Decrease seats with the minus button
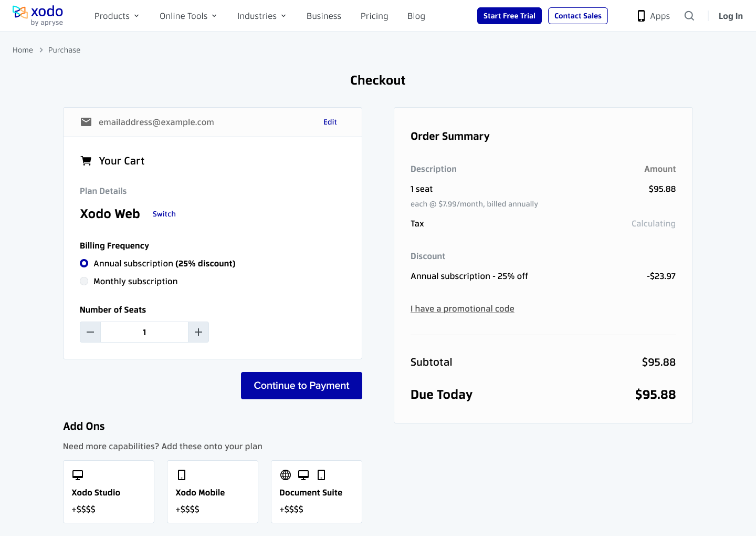 [x=90, y=332]
